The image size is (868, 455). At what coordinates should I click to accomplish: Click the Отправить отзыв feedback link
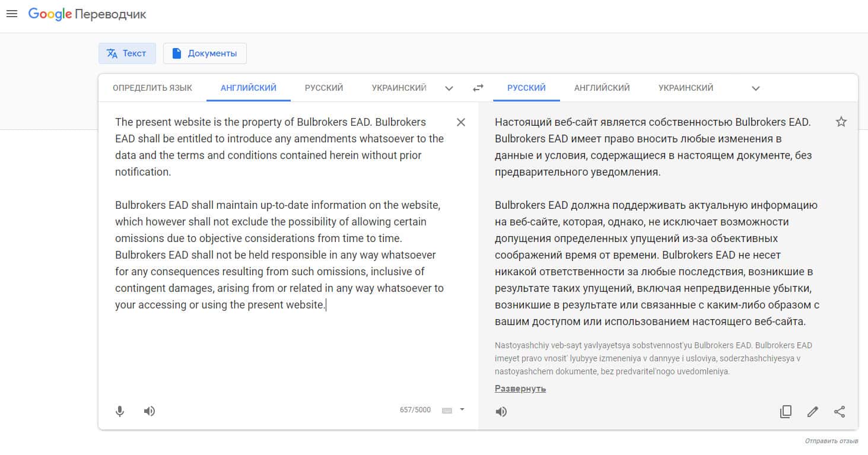point(831,441)
